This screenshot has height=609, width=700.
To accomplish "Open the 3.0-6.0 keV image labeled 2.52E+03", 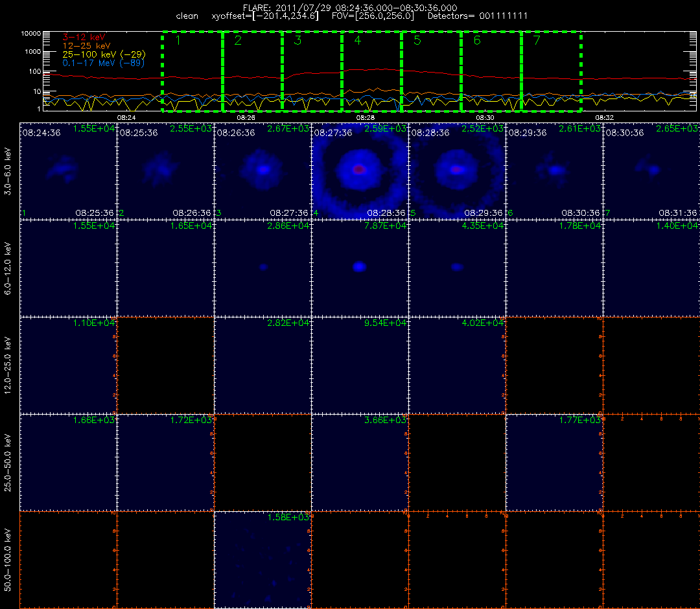I will (x=457, y=170).
